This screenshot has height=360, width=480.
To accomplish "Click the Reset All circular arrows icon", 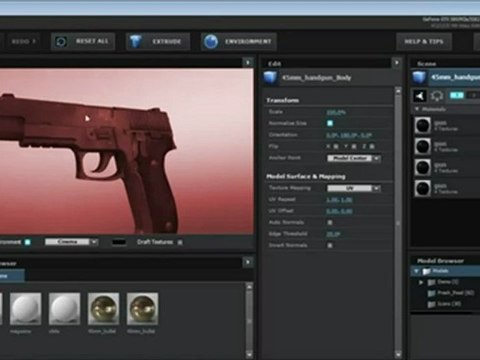I will (x=61, y=42).
